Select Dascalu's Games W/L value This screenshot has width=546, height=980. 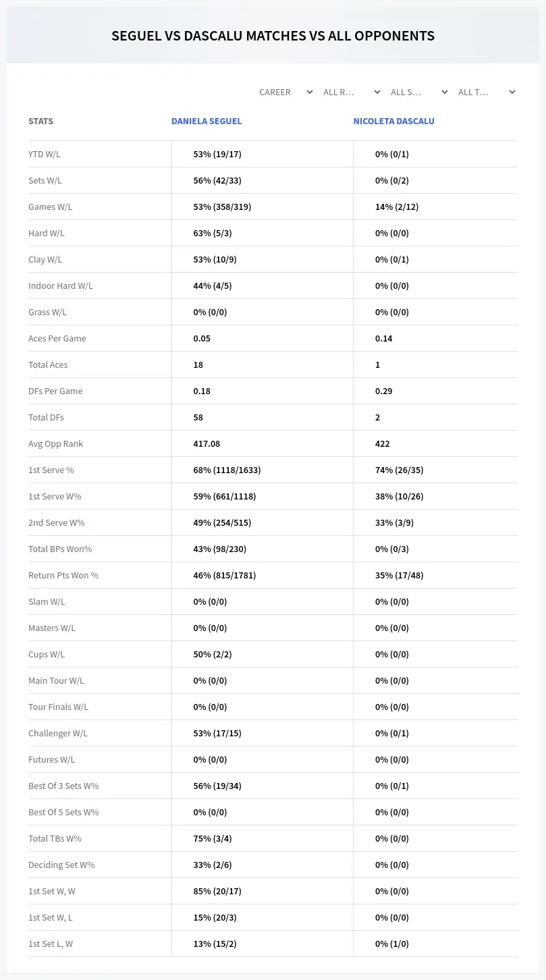pos(397,207)
